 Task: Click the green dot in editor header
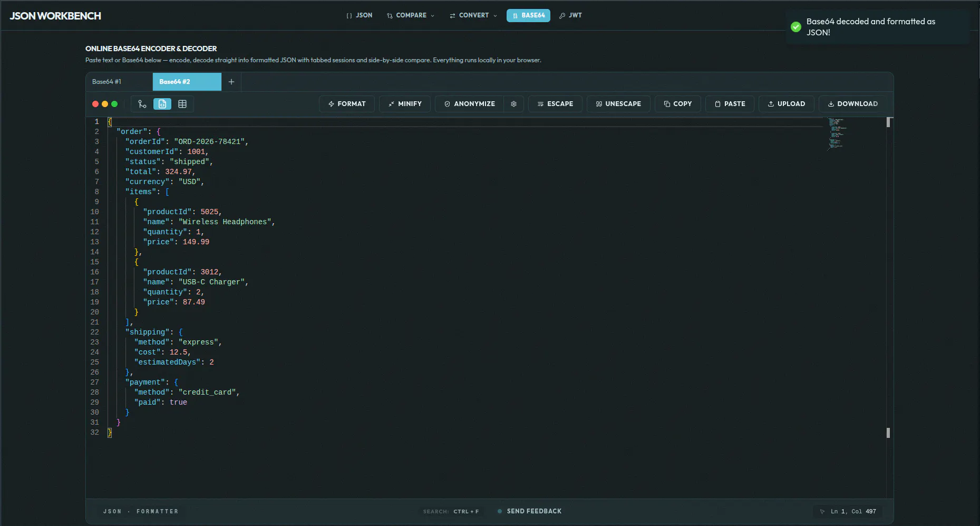[x=114, y=104]
